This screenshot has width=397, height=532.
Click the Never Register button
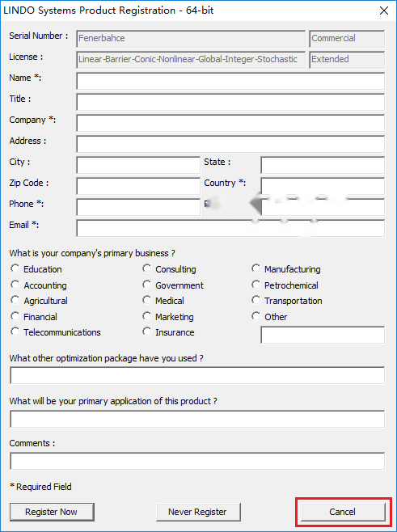198,512
